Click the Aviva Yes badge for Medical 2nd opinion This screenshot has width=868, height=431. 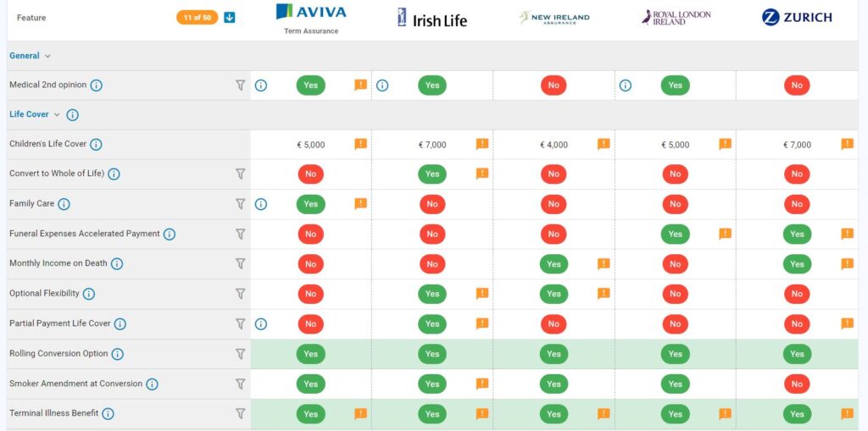coord(310,86)
